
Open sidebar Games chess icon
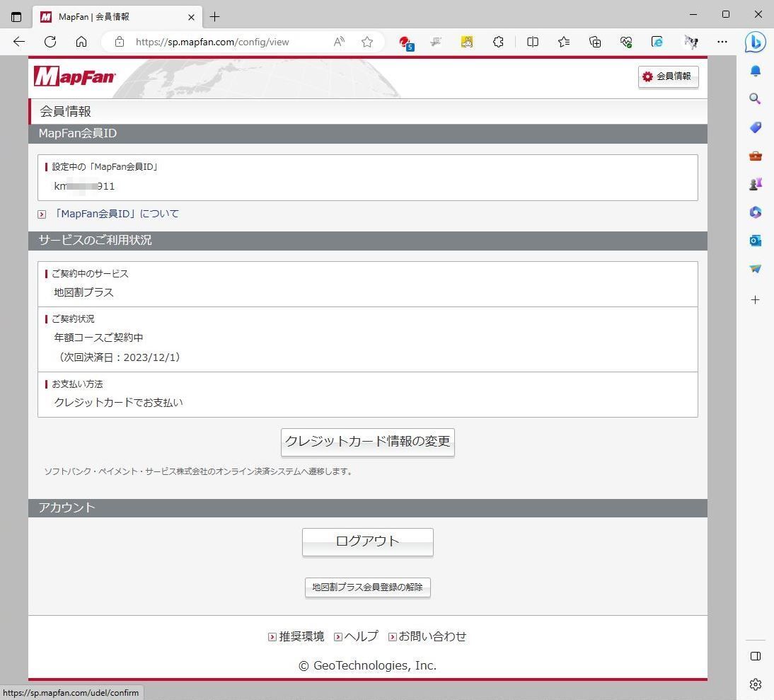pos(755,184)
